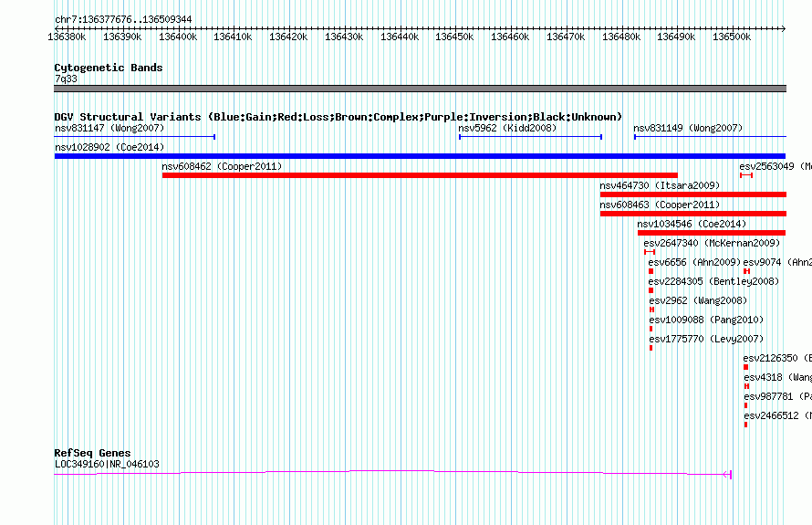Click the esv2647340 small red marker
The width and height of the screenshot is (812, 525).
click(650, 252)
